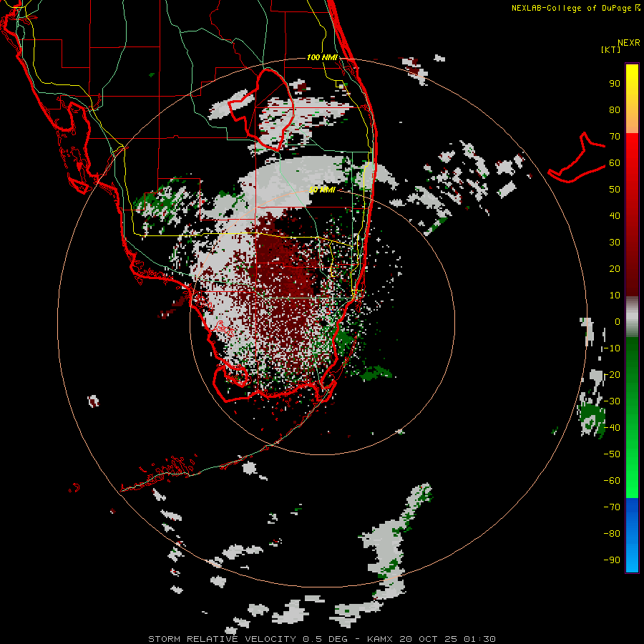644x644 pixels.
Task: Click the blue band of the color bar
Action: [632, 535]
